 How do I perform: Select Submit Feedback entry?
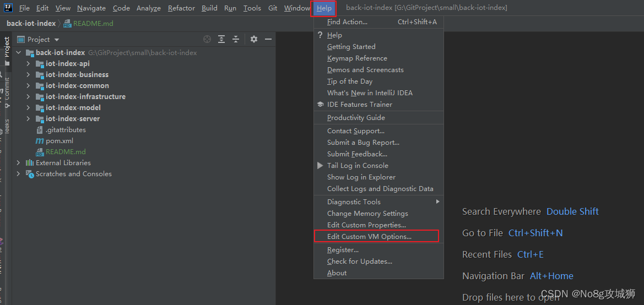pyautogui.click(x=378, y=154)
